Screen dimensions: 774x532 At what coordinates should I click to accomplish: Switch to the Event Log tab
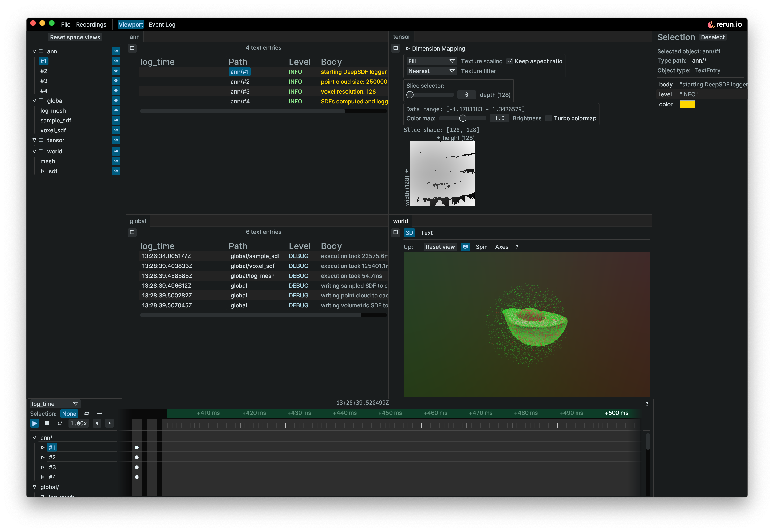(162, 24)
